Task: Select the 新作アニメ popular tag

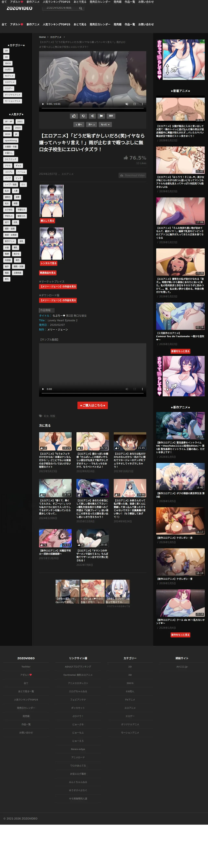Action: click(10, 241)
